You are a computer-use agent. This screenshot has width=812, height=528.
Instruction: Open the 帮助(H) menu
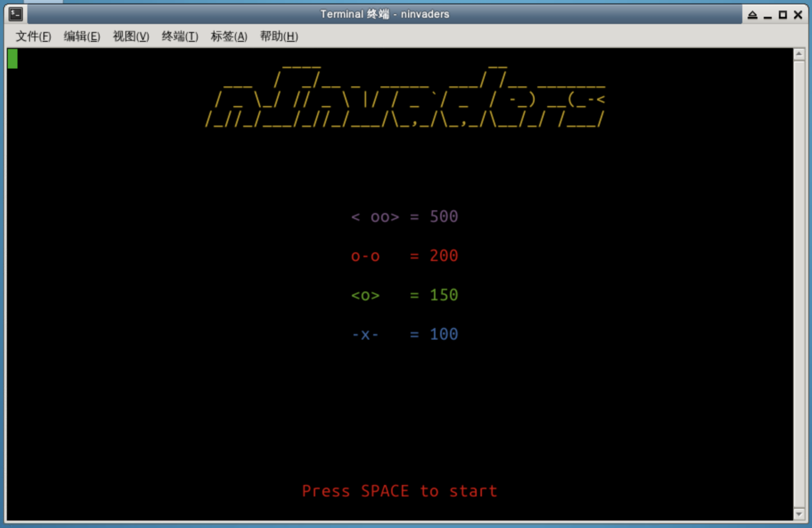click(x=279, y=36)
